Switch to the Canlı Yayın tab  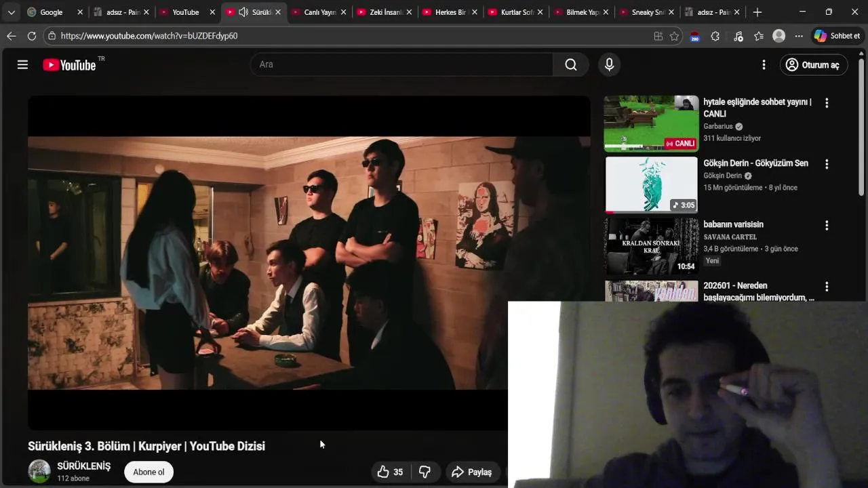[x=320, y=12]
